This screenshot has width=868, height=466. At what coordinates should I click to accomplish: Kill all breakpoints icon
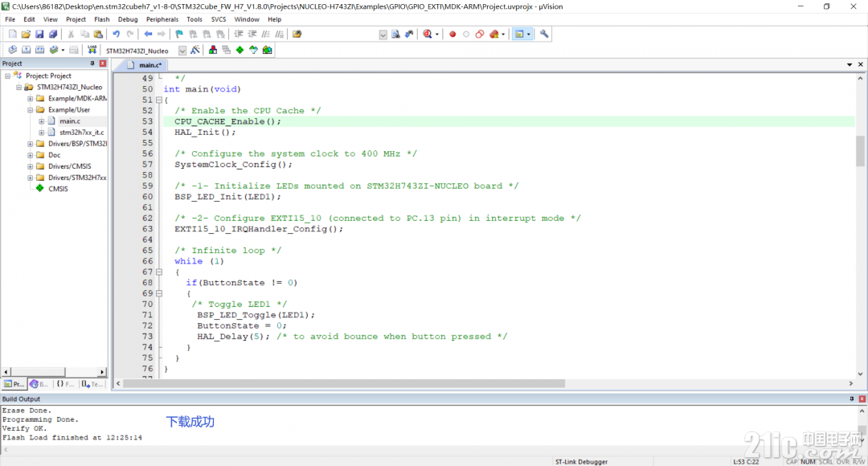pos(494,35)
